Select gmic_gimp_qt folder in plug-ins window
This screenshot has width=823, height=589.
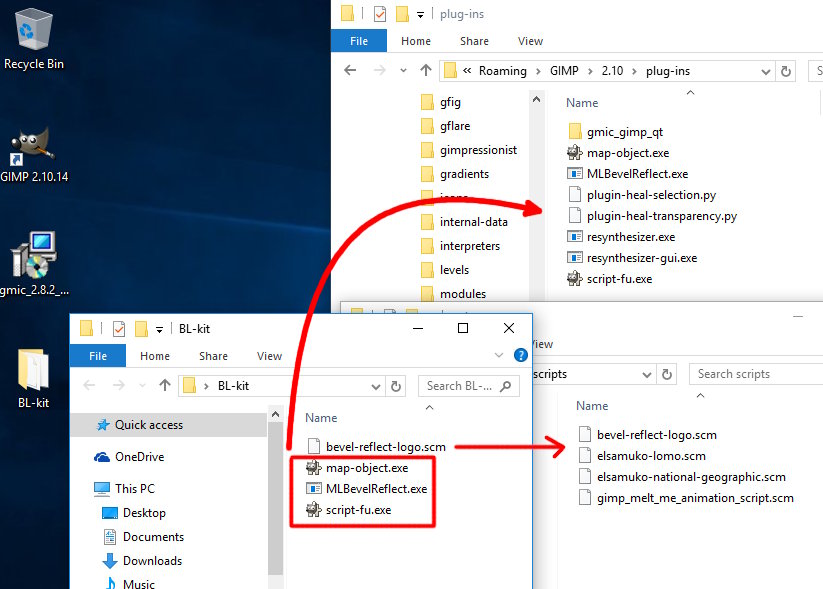tap(616, 132)
